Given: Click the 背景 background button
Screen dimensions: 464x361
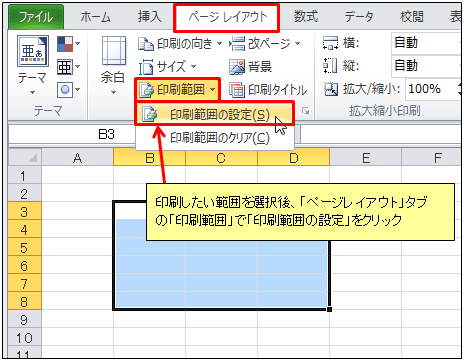Looking at the screenshot, I should pos(250,67).
